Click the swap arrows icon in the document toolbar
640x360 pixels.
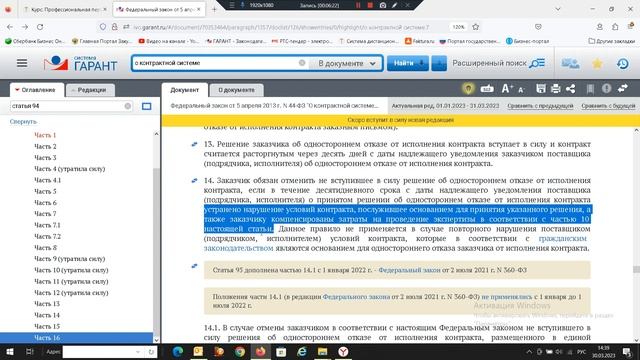click(x=623, y=88)
